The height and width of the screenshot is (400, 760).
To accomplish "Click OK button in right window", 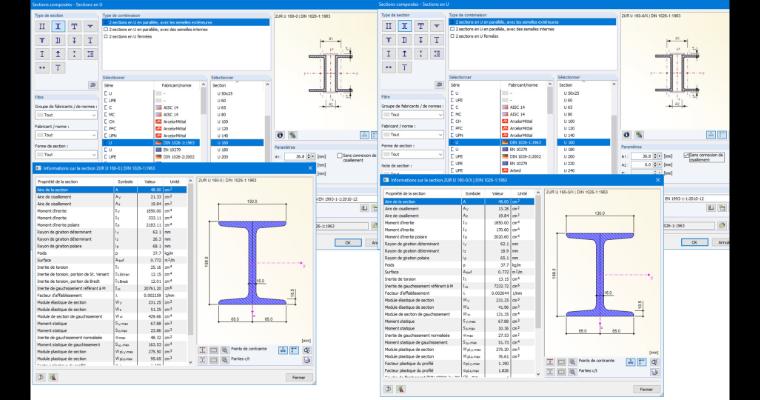I will click(x=695, y=242).
